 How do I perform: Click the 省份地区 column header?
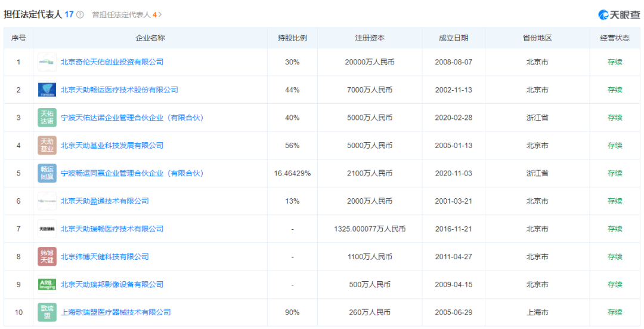(537, 38)
